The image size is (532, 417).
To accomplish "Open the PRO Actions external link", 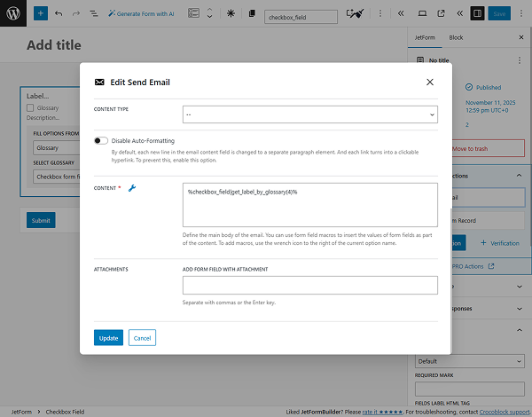I will click(473, 266).
